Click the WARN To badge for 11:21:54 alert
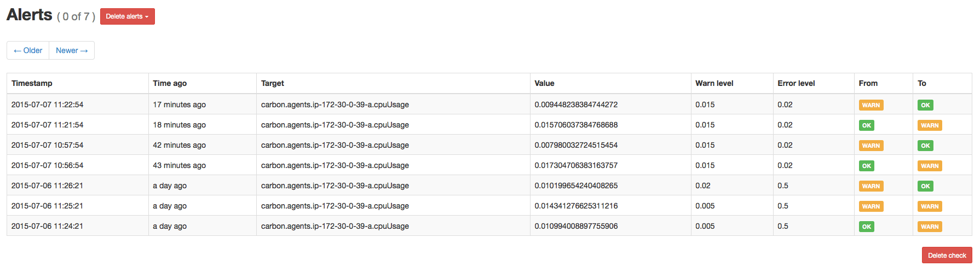Viewport: 980px width, 266px height. click(930, 125)
